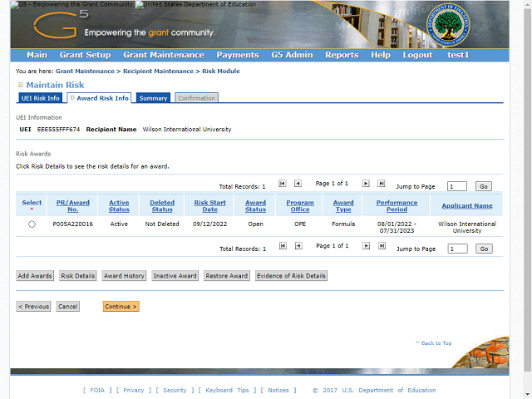
Task: Sort by Risk Start Date column
Action: pos(209,206)
